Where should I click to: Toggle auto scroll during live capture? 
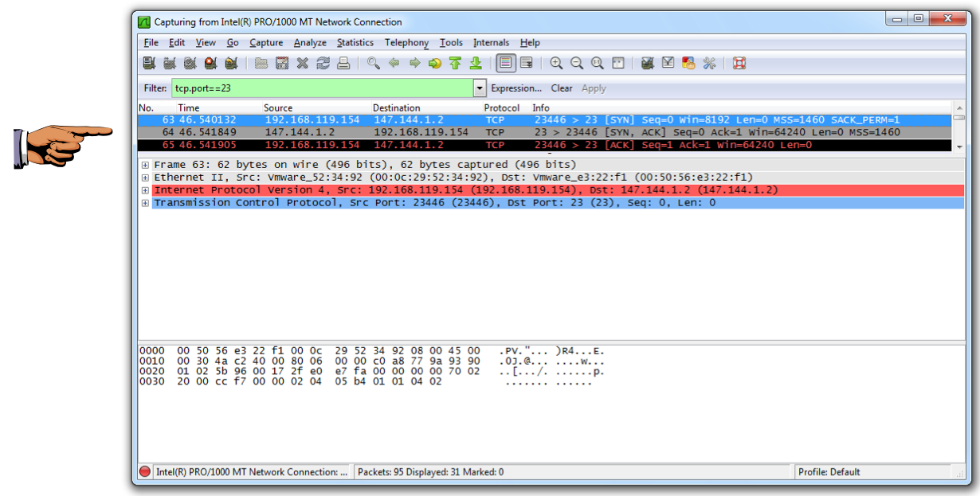point(527,64)
